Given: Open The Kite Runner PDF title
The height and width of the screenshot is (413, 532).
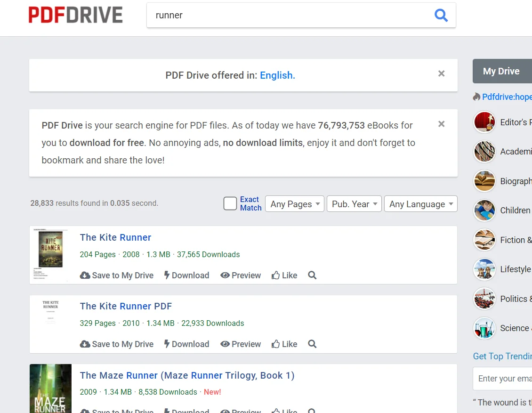Looking at the screenshot, I should [x=126, y=307].
